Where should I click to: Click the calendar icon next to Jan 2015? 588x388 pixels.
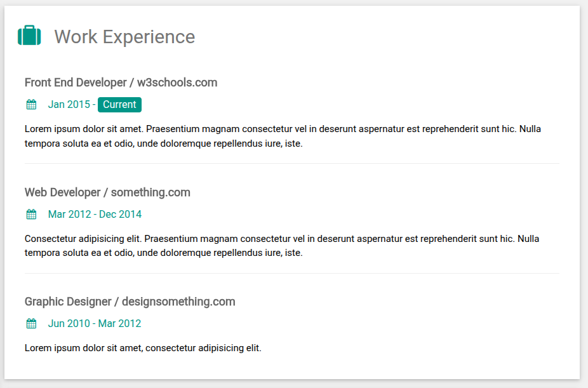coord(31,105)
